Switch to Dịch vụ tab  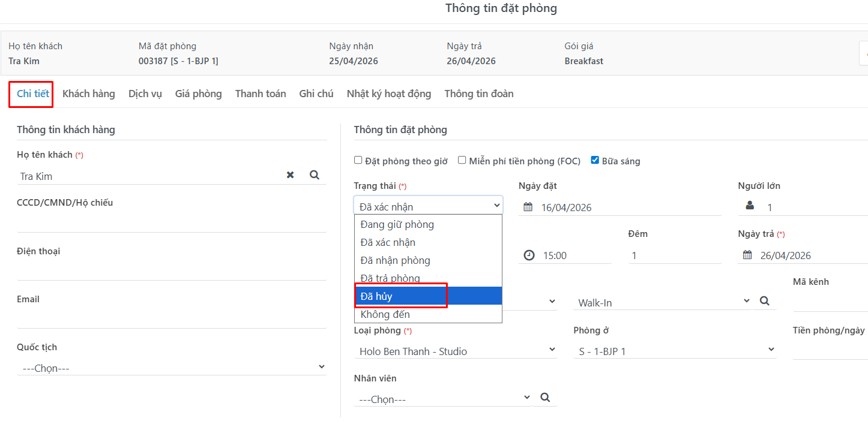click(x=145, y=94)
